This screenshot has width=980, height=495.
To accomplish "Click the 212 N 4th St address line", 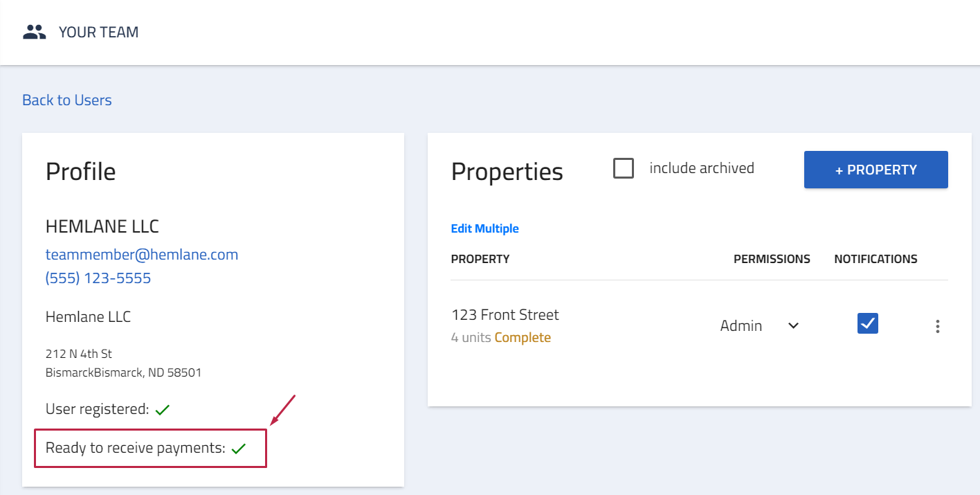I will click(x=79, y=354).
